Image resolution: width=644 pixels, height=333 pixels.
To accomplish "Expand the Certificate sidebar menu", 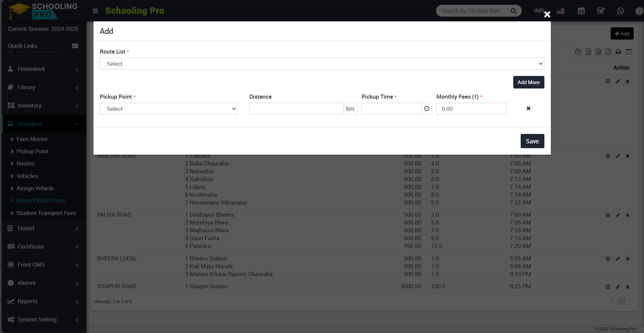I will [43, 247].
